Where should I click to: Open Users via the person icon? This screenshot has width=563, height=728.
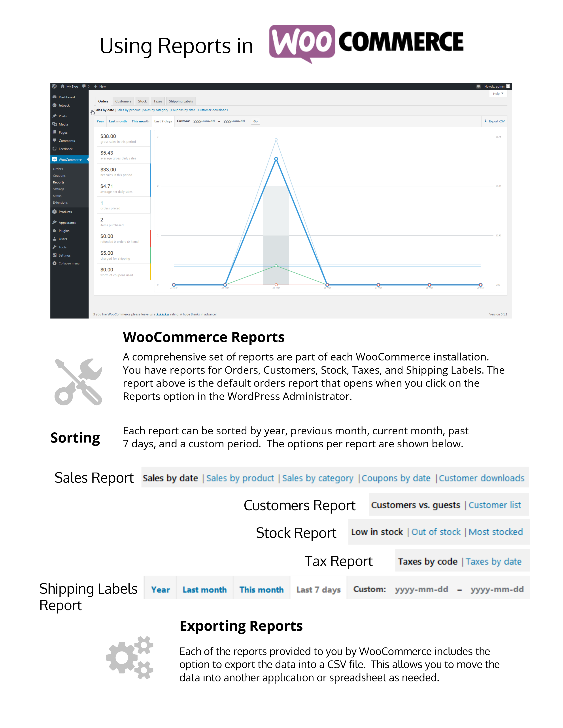[x=54, y=239]
